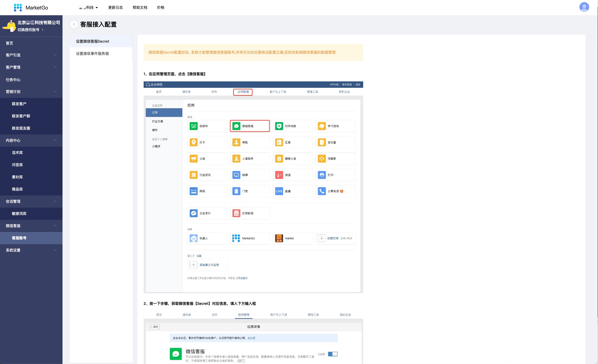598x364 pixels.
Task: Open the 更新日志 link
Action: pos(116,8)
